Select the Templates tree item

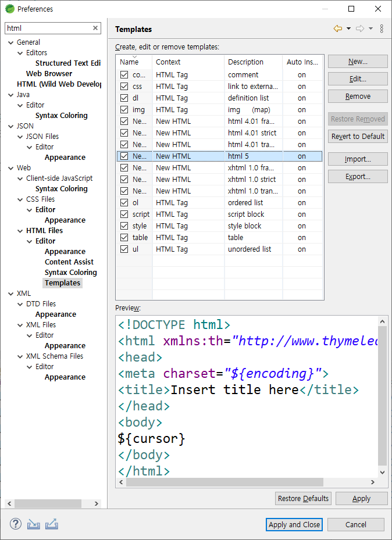(62, 282)
